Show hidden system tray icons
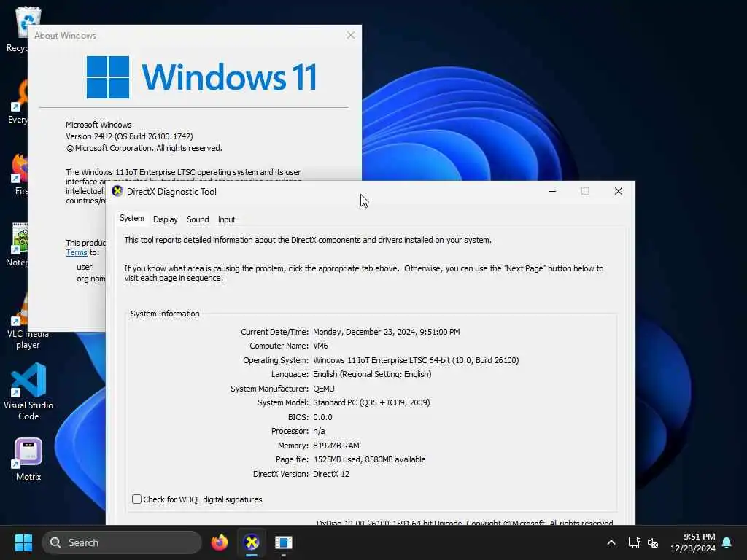Screen dimensions: 747x560 [611, 542]
